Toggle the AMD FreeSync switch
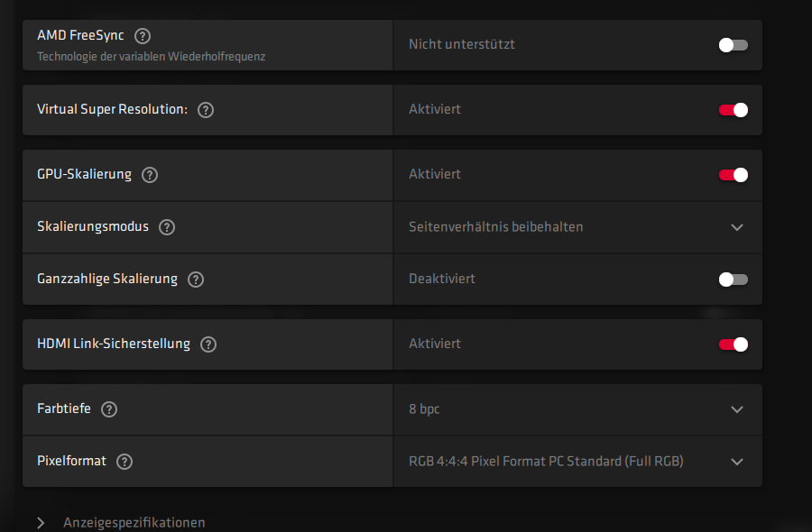This screenshot has width=812, height=532. (x=733, y=45)
